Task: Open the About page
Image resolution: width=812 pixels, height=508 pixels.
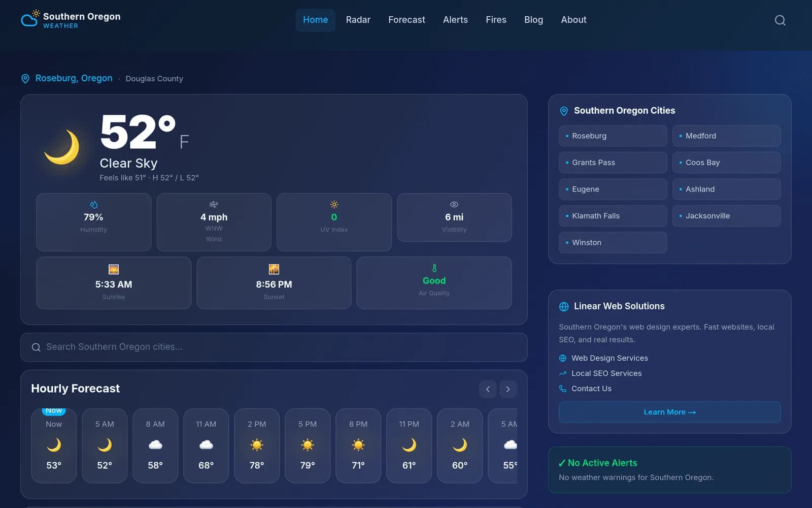Action: click(x=573, y=20)
